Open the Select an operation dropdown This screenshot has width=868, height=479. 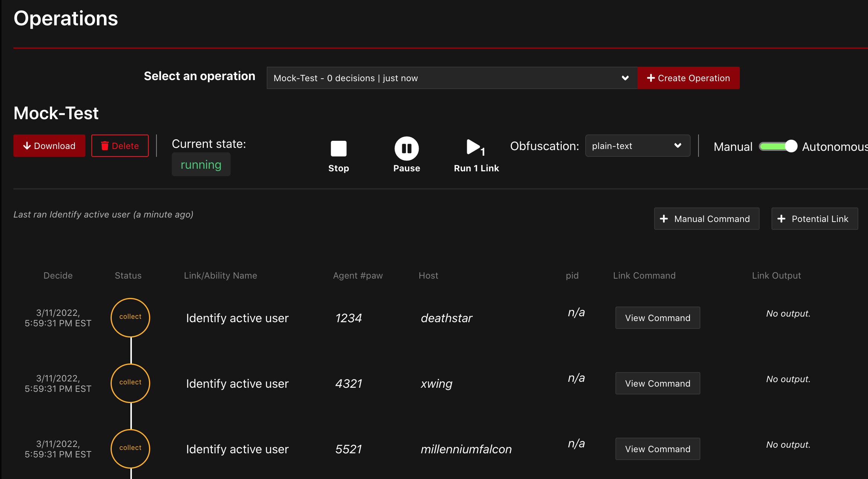coord(452,78)
